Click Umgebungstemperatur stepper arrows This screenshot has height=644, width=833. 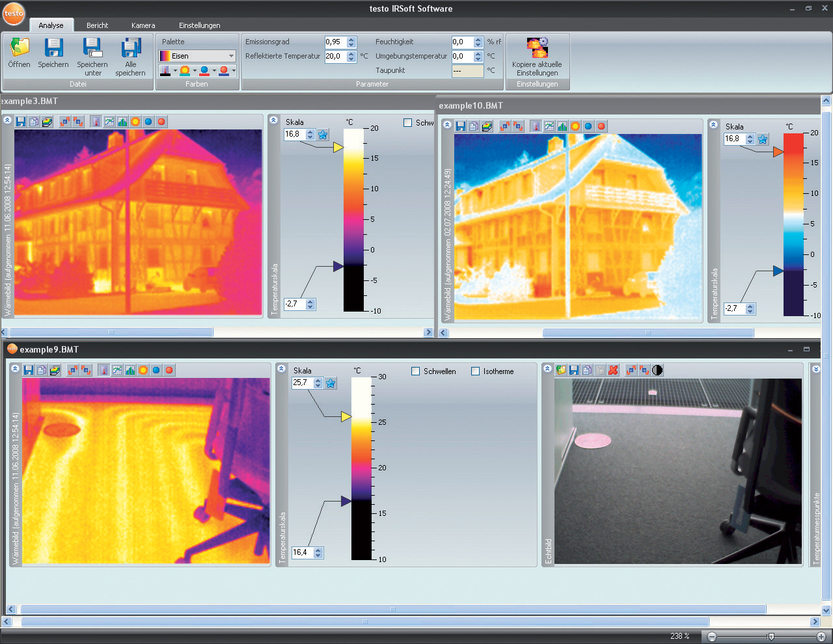point(478,57)
